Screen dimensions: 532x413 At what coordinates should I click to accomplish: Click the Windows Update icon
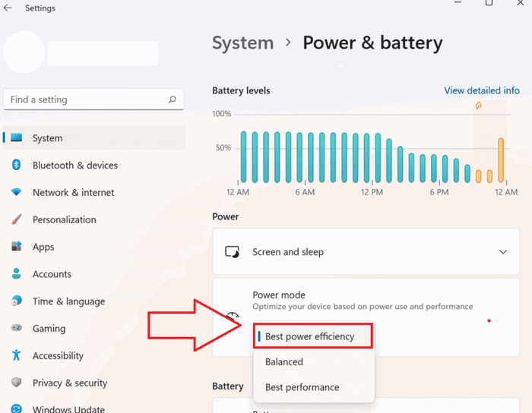pyautogui.click(x=16, y=408)
